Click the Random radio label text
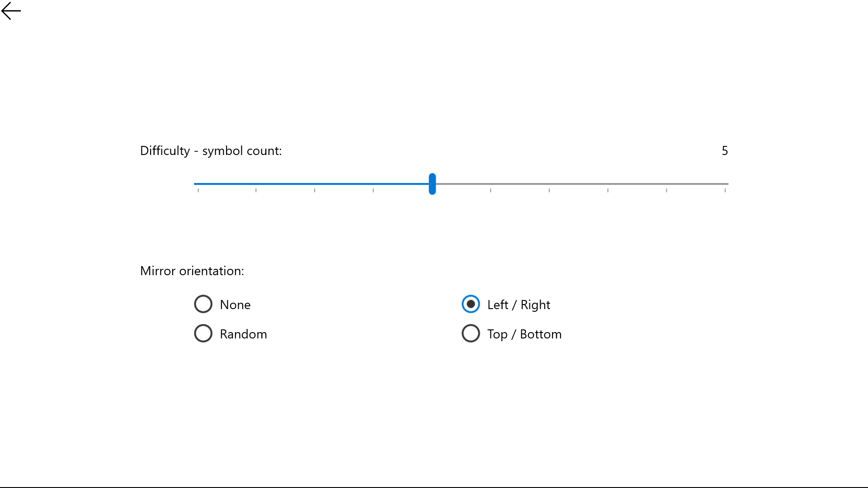Image resolution: width=868 pixels, height=488 pixels. (x=243, y=334)
